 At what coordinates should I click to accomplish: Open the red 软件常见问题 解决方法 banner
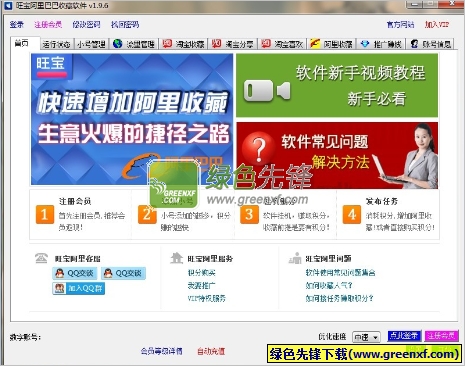[x=337, y=155]
